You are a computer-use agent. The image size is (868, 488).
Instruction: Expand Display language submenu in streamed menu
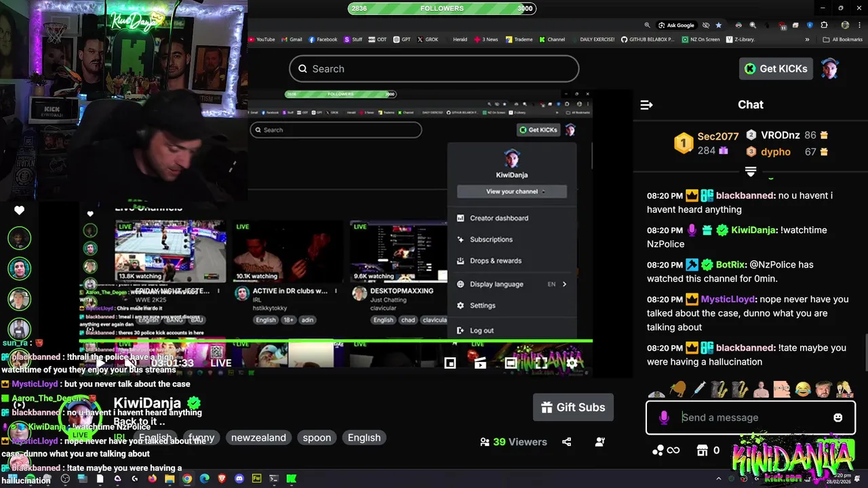point(564,284)
